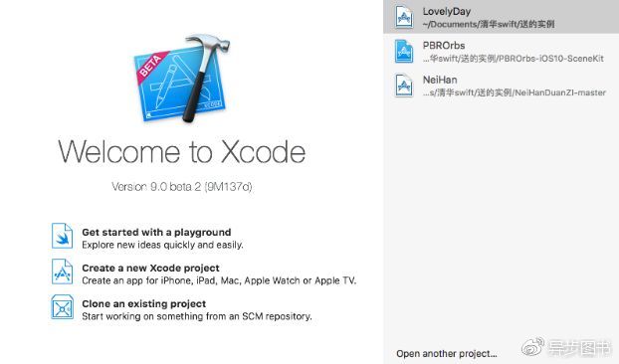Select 'Get started with a playground'
Screen dimensions: 619x364
point(156,233)
